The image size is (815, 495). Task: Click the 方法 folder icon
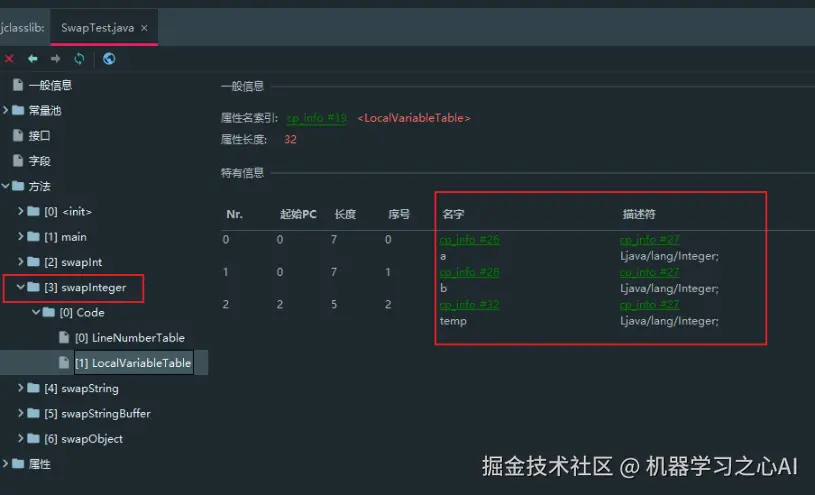[18, 186]
